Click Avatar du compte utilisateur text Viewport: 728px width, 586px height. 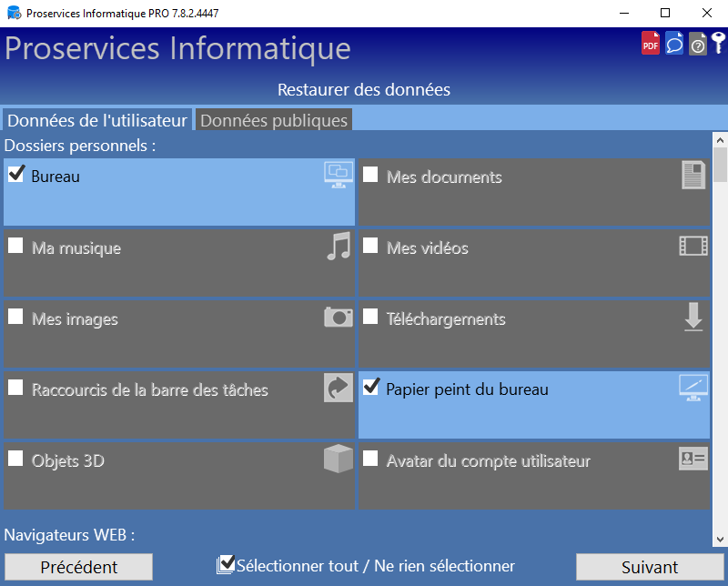[x=489, y=461]
